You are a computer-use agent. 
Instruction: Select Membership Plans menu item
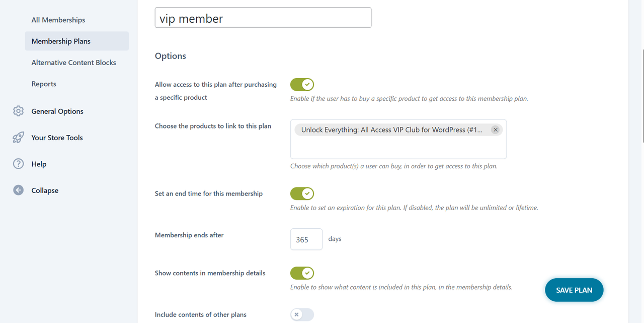tap(61, 41)
